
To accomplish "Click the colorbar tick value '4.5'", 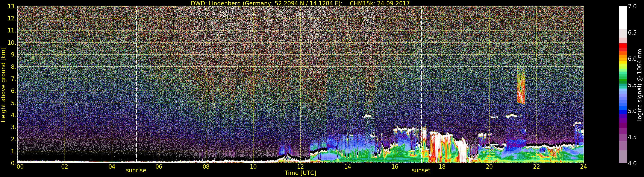I will pyautogui.click(x=632, y=137).
